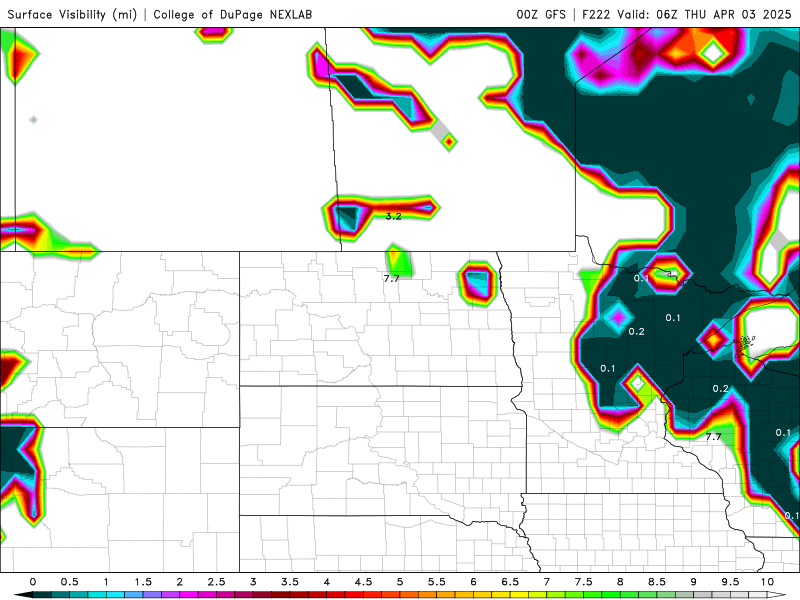
Task: Click the colorbar label "5.5"
Action: [437, 582]
